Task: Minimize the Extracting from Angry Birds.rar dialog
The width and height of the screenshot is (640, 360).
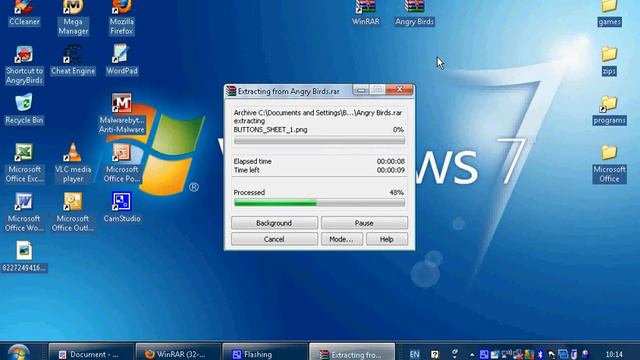Action: tap(361, 90)
